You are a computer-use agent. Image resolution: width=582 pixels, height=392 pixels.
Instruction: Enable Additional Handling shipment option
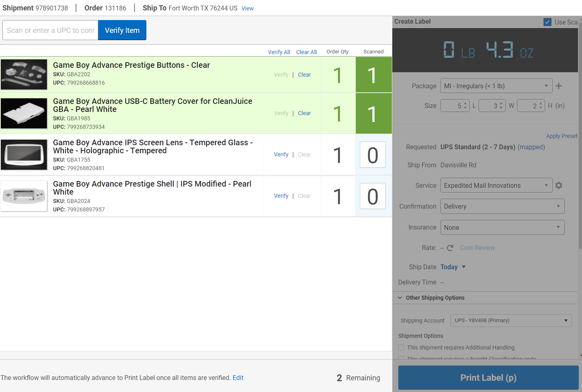pyautogui.click(x=401, y=347)
